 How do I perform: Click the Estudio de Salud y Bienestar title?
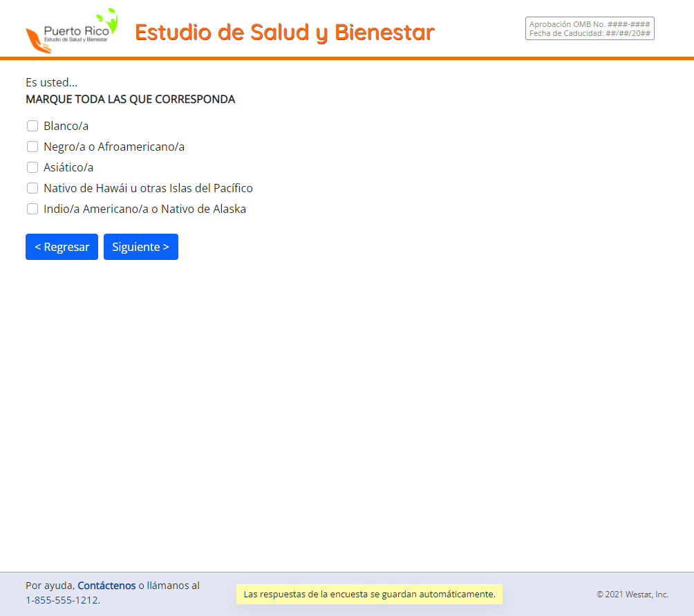[x=285, y=32]
